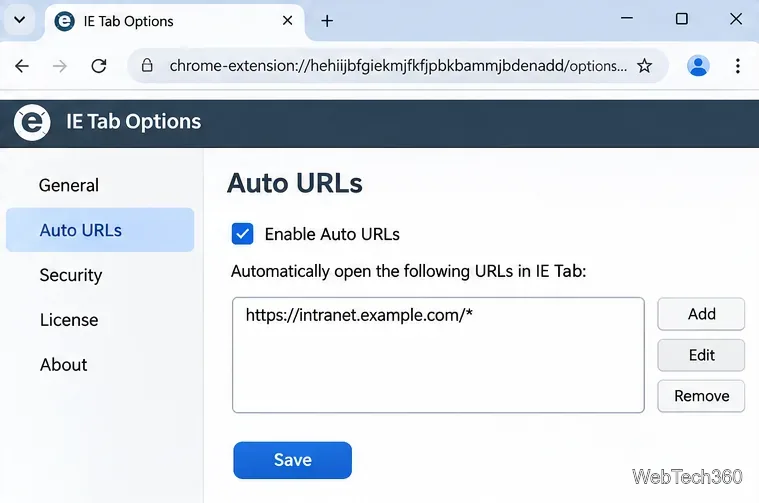Go forward with the forward arrow
Screen dimensions: 759x503
coord(60,66)
